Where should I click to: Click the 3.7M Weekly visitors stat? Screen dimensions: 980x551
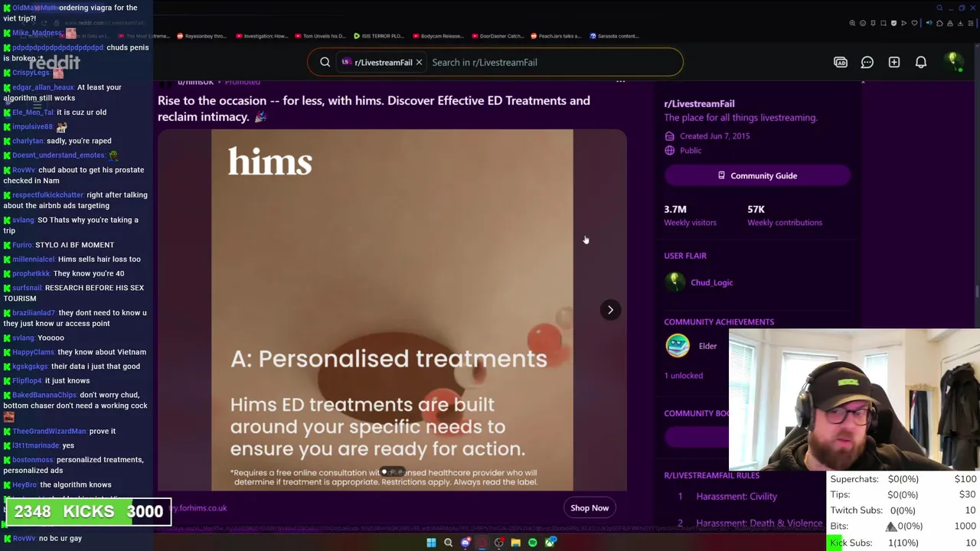tap(690, 215)
